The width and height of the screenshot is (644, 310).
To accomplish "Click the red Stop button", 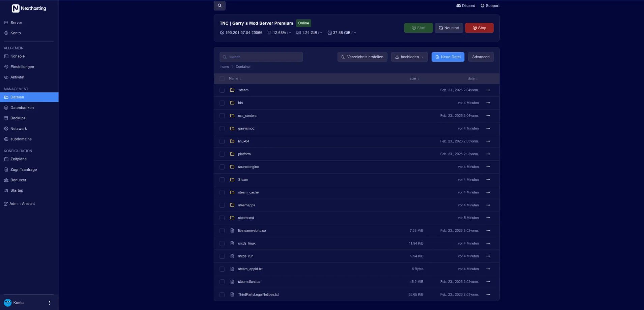I will (x=479, y=28).
